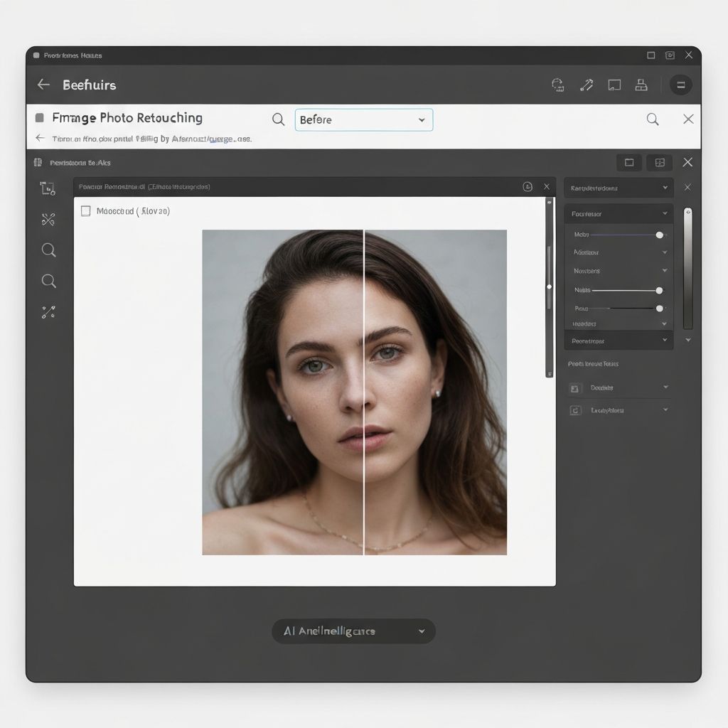Screen dimensions: 728x728
Task: Collapse the Focrvessor panel section
Action: click(665, 214)
